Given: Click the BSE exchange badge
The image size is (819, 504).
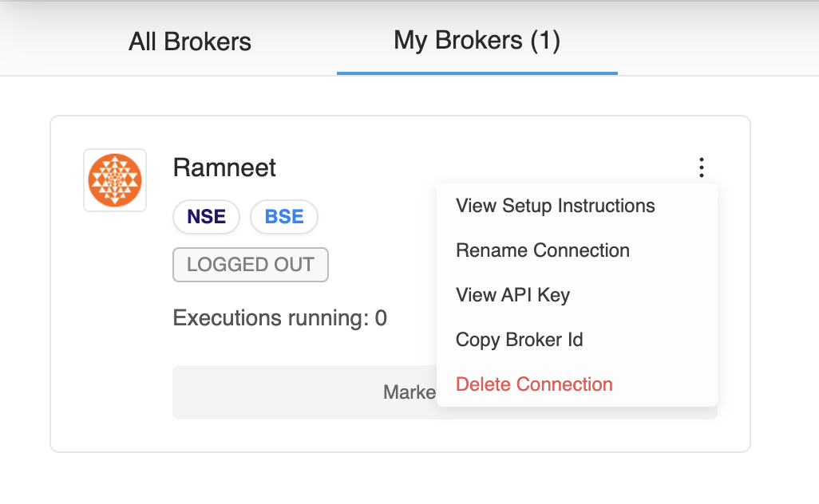Looking at the screenshot, I should (284, 217).
